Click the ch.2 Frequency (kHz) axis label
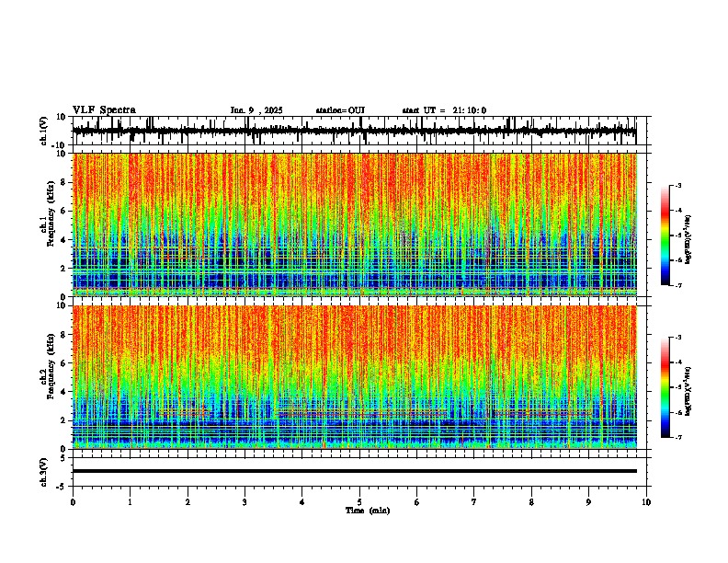Viewport: 728px width, 563px height. coord(50,366)
